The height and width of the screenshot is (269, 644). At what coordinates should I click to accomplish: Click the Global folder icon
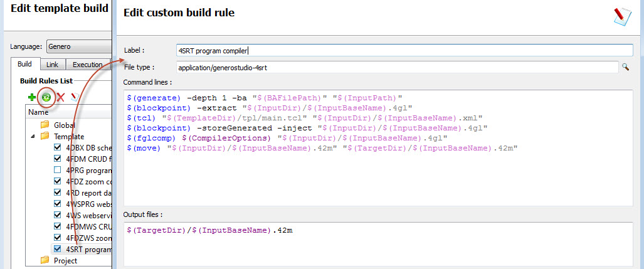(45, 125)
